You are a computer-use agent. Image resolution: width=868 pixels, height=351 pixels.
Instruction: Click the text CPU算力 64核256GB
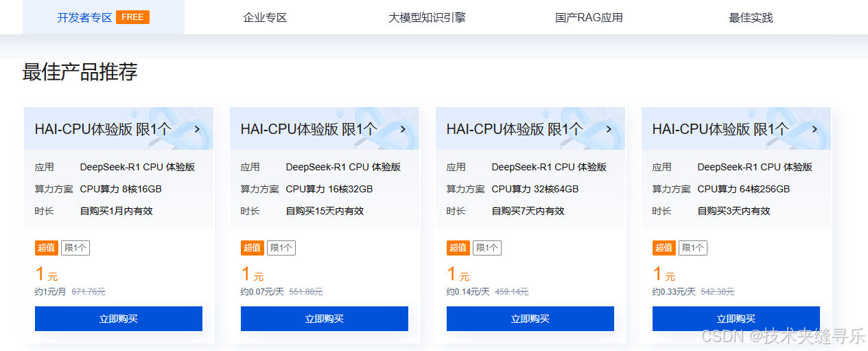pos(744,189)
